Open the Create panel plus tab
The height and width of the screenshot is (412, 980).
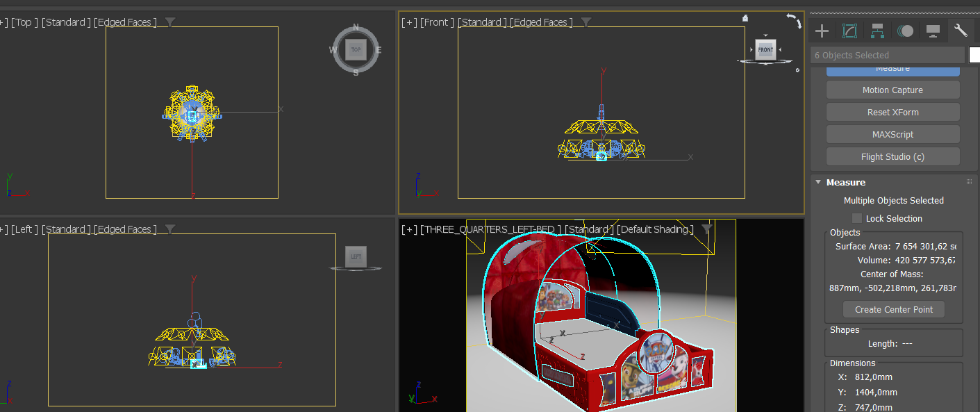[x=822, y=31]
